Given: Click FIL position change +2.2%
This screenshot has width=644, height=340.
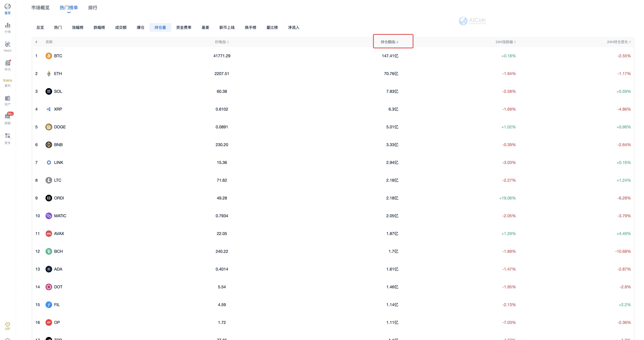Looking at the screenshot, I should pyautogui.click(x=625, y=305).
